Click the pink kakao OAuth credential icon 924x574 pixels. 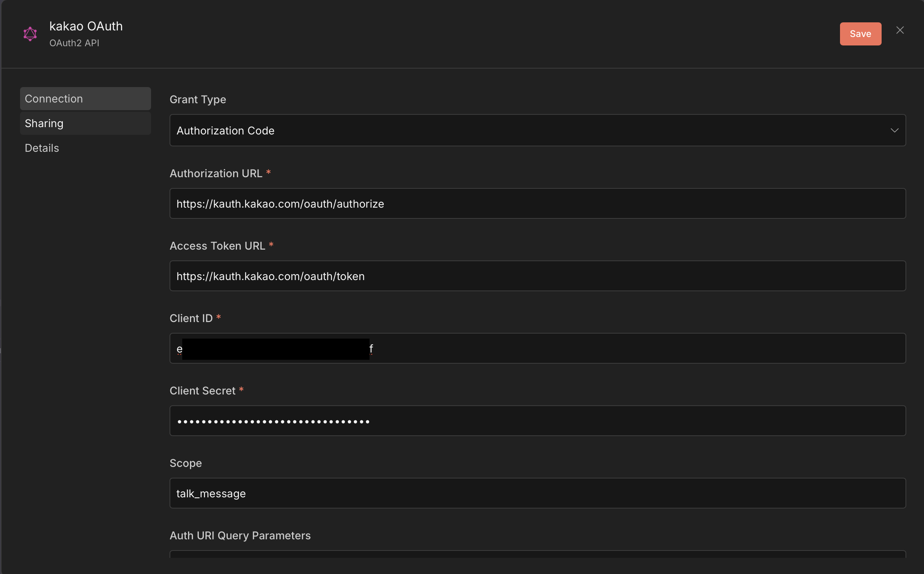[x=30, y=34]
